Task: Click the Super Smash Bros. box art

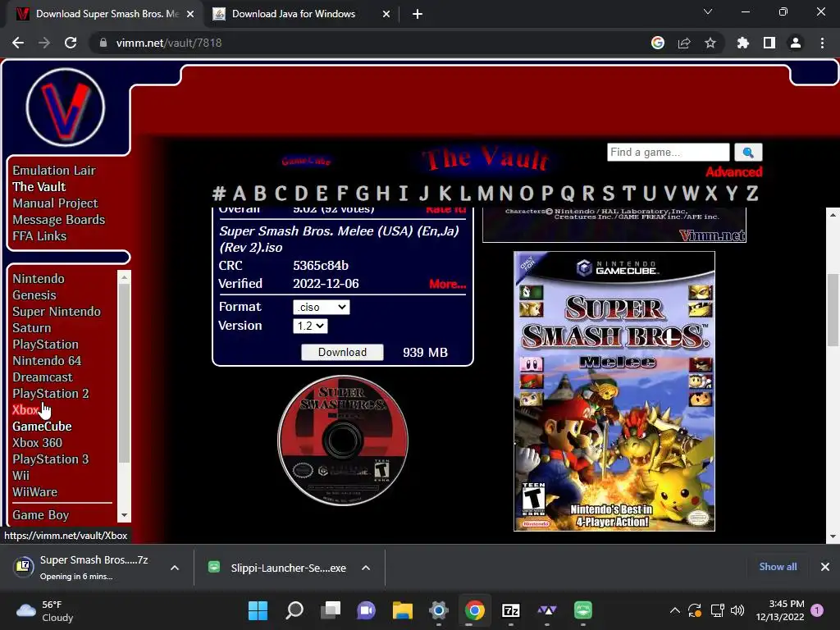Action: coord(614,391)
